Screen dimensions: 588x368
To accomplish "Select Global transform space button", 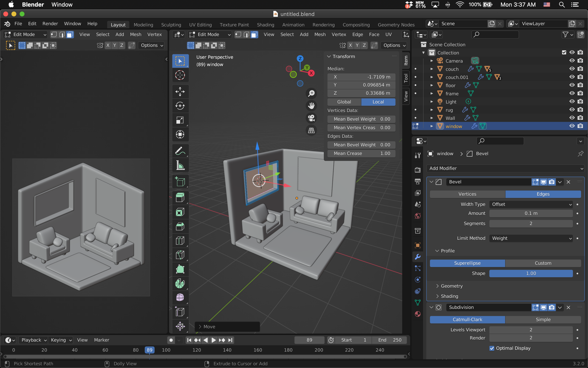I will pos(344,102).
